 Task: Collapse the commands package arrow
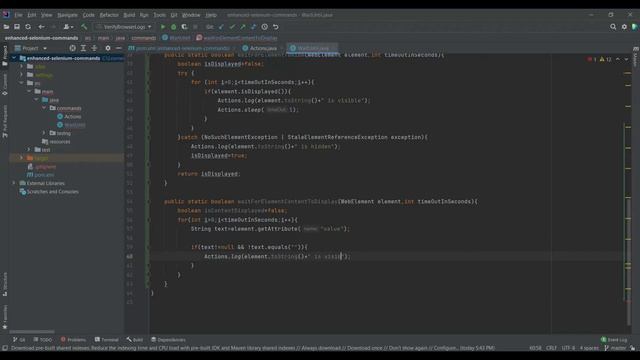point(44,108)
